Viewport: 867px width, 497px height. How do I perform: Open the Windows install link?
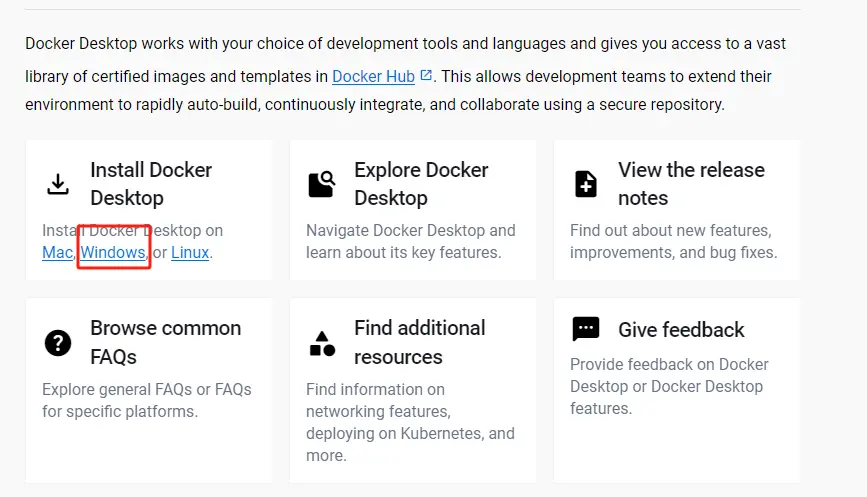pyautogui.click(x=113, y=253)
